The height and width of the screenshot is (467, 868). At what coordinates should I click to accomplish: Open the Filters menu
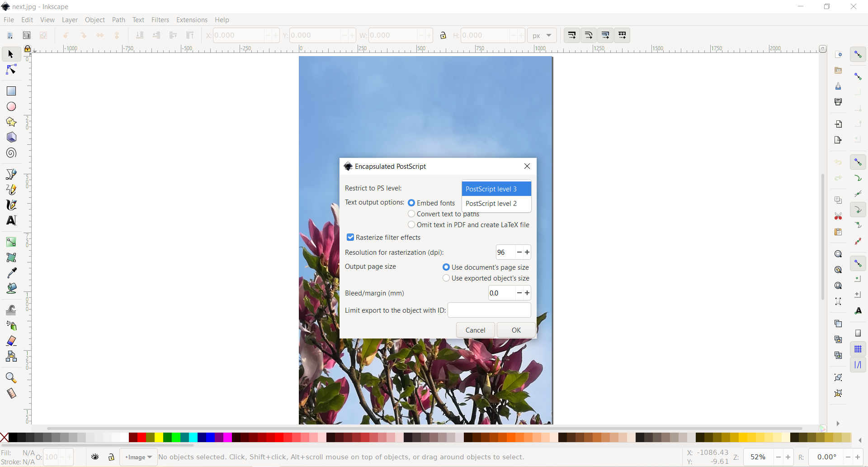pos(160,20)
